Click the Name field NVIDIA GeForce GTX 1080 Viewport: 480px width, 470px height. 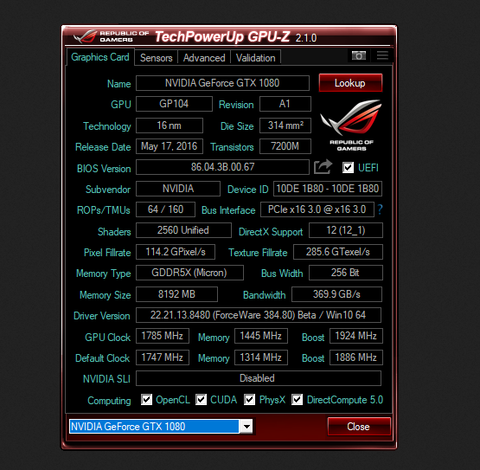pyautogui.click(x=222, y=83)
